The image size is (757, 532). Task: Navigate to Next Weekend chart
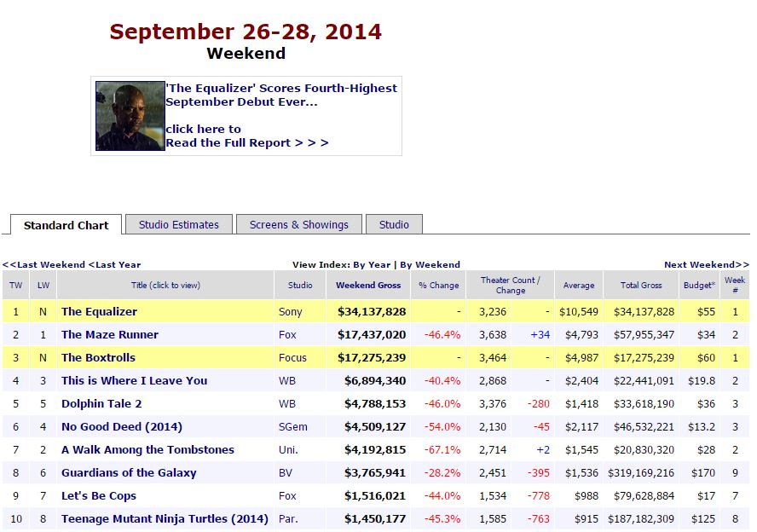(x=706, y=265)
